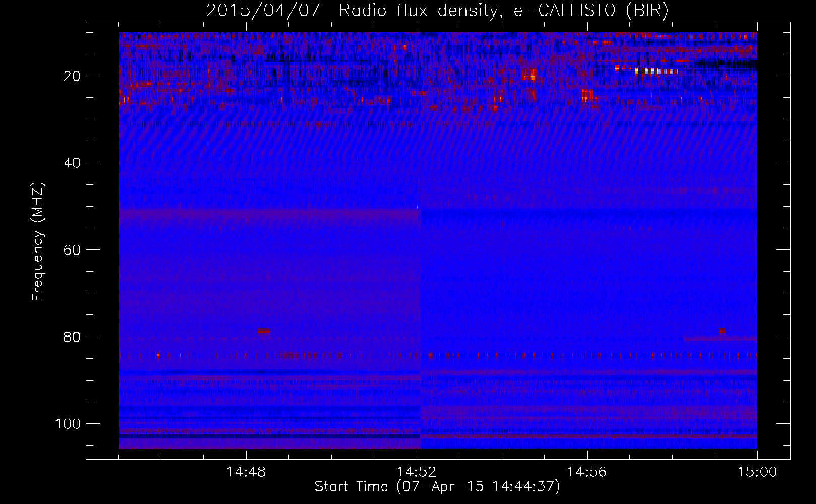
Task: Click the 15:00 time tick label
Action: (x=757, y=472)
